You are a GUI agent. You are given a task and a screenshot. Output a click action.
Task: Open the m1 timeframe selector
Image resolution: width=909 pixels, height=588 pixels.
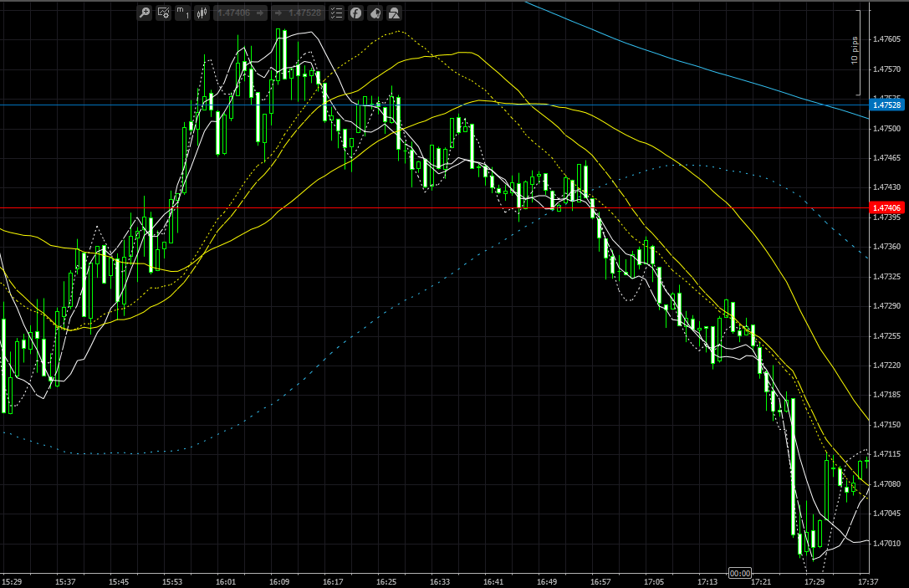(182, 13)
